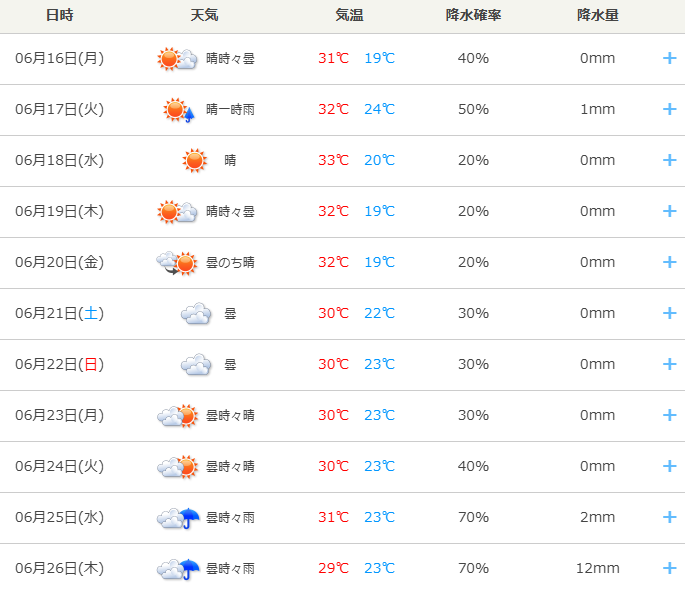The image size is (685, 593).
Task: Click the 晴時々曇 text for 06月19日
Action: click(x=230, y=212)
